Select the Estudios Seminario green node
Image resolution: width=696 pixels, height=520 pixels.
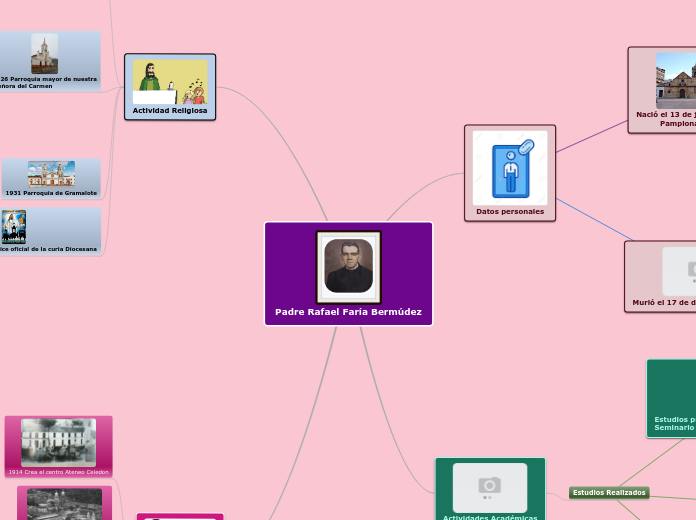coord(671,398)
